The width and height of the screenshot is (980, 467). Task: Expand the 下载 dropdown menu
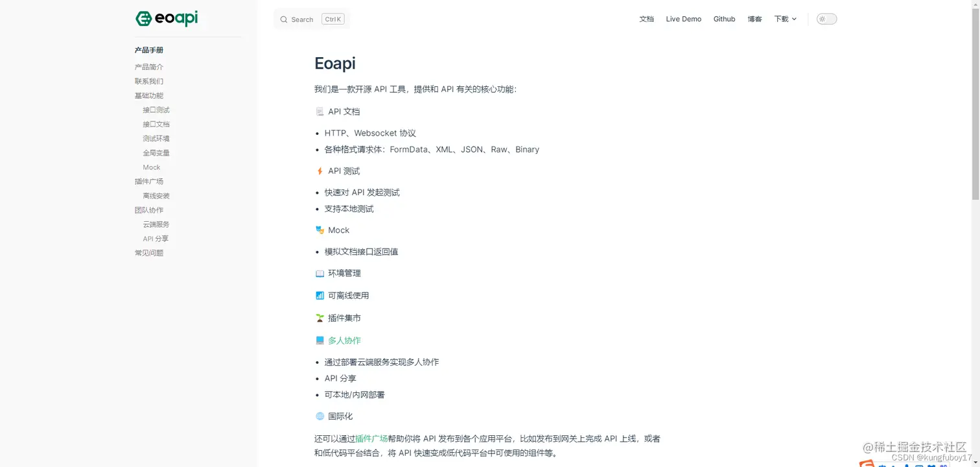(785, 19)
